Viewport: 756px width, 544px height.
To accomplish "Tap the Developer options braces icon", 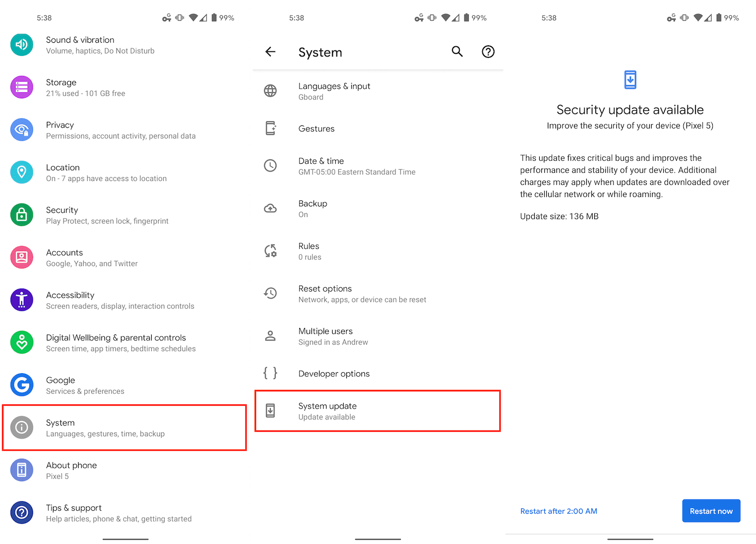I will click(x=271, y=373).
